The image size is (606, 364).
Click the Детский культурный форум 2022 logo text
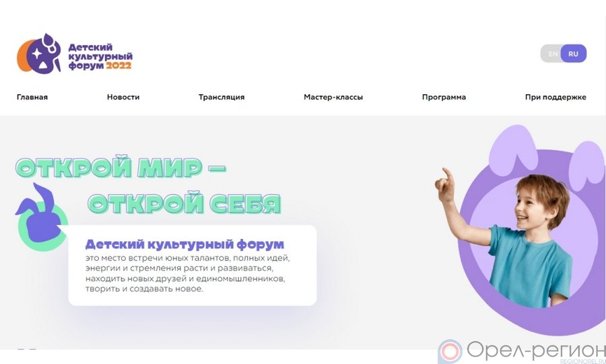tap(100, 57)
